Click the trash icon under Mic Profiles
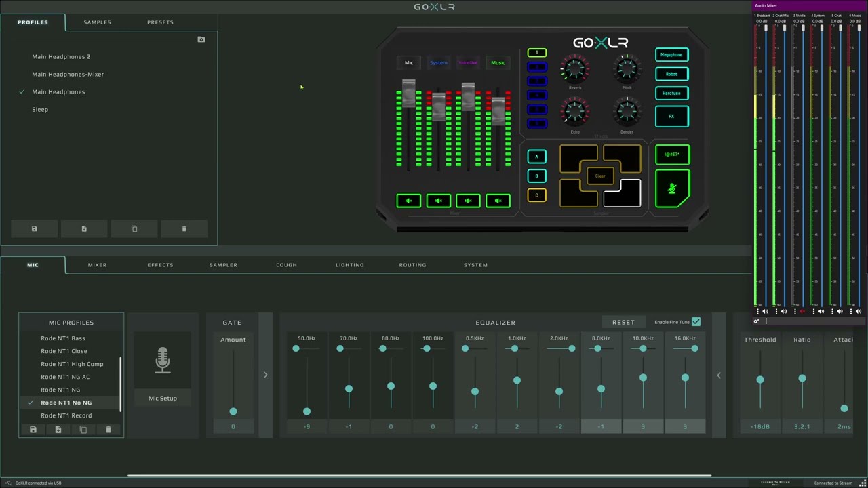The image size is (868, 488). (108, 430)
